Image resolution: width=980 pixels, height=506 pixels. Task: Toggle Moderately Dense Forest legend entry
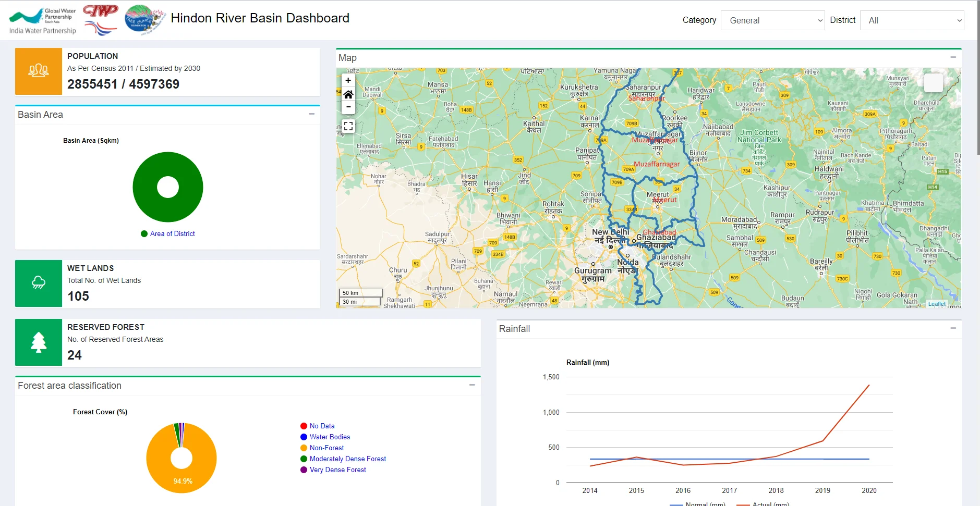343,459
